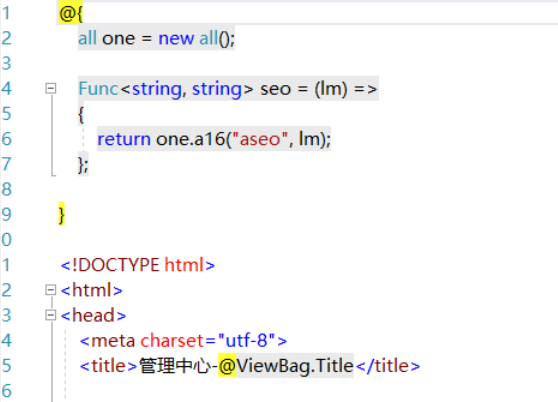
Task: Click the 'return' keyword on line 6
Action: click(x=124, y=139)
